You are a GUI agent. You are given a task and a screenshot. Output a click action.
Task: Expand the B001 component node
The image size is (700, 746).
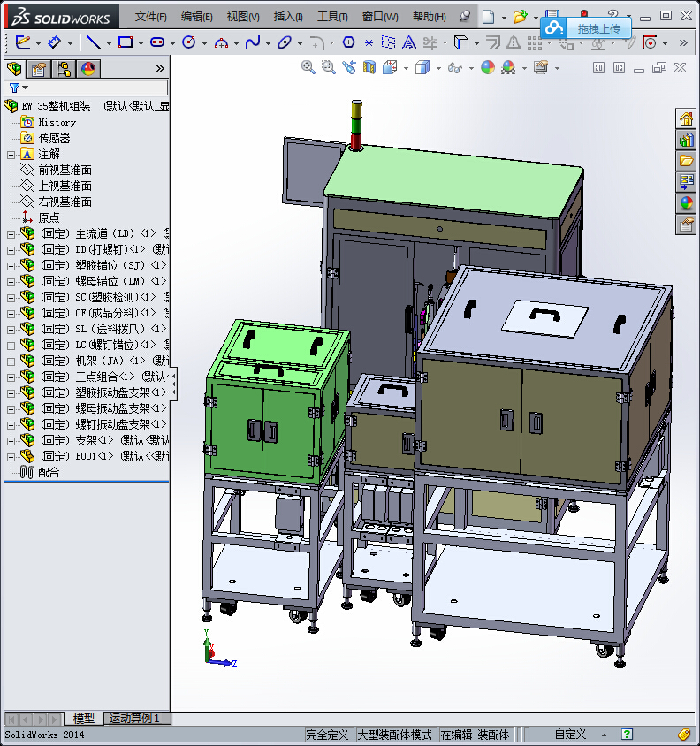point(11,457)
